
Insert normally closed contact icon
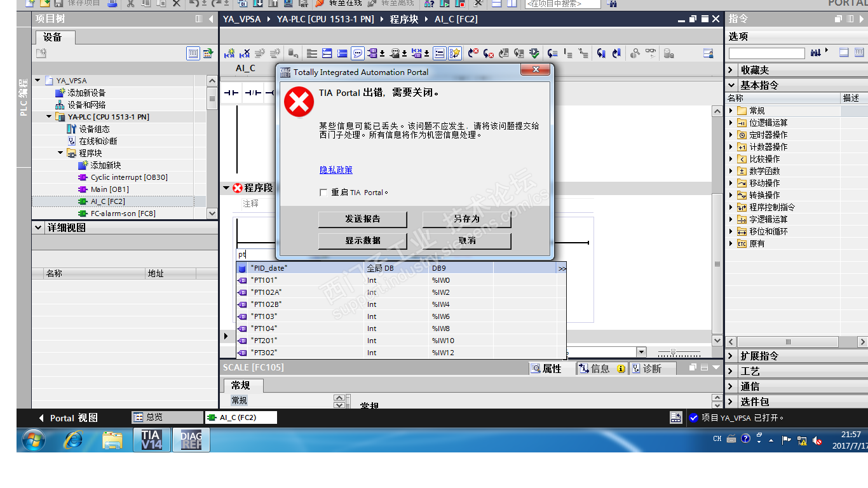(252, 93)
